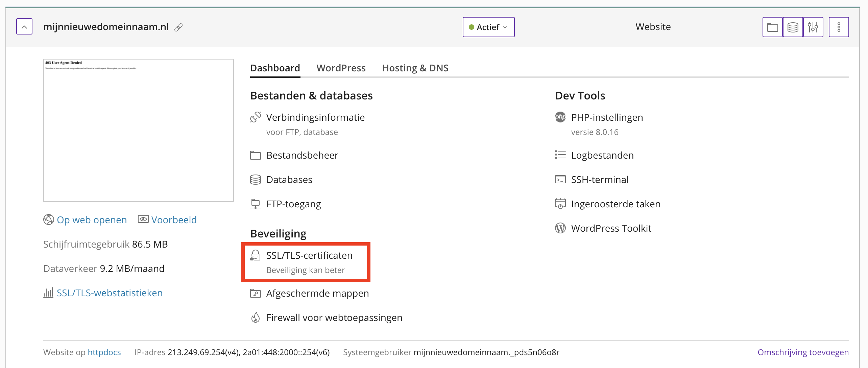Switch to the WordPress tab
Screen dimensions: 868x368
[341, 68]
